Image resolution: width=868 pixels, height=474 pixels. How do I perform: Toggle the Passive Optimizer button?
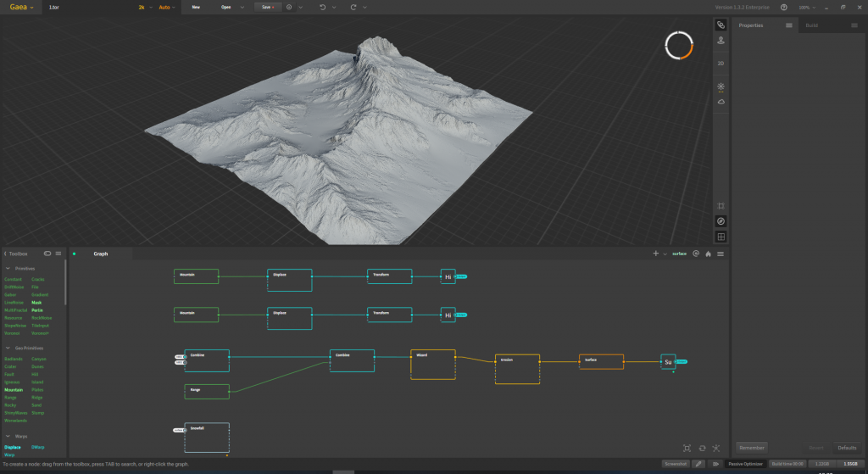pyautogui.click(x=746, y=464)
